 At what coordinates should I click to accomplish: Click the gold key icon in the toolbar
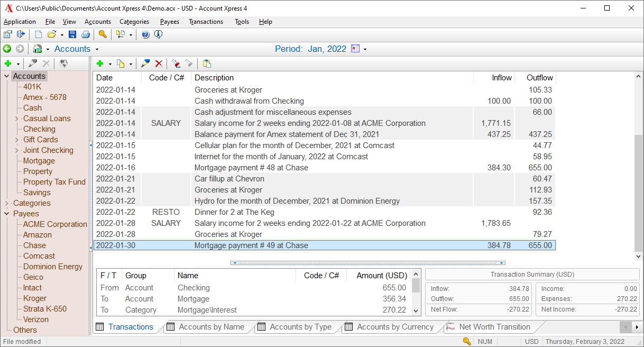103,35
